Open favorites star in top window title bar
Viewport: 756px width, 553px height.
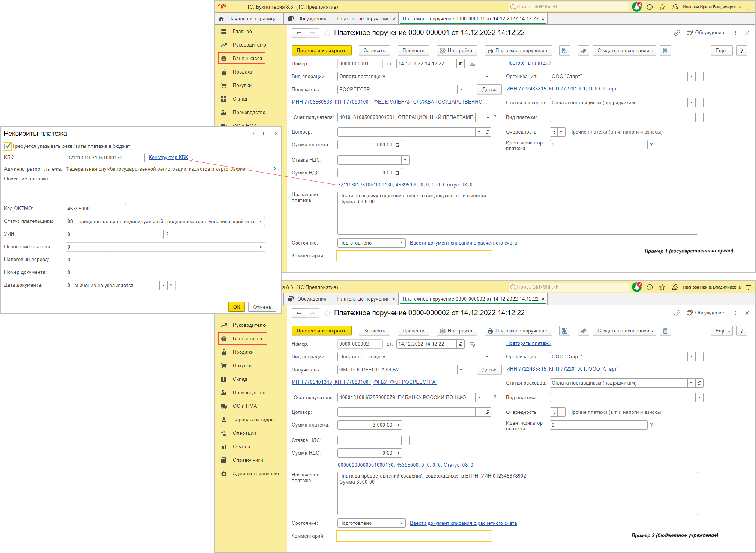point(662,7)
